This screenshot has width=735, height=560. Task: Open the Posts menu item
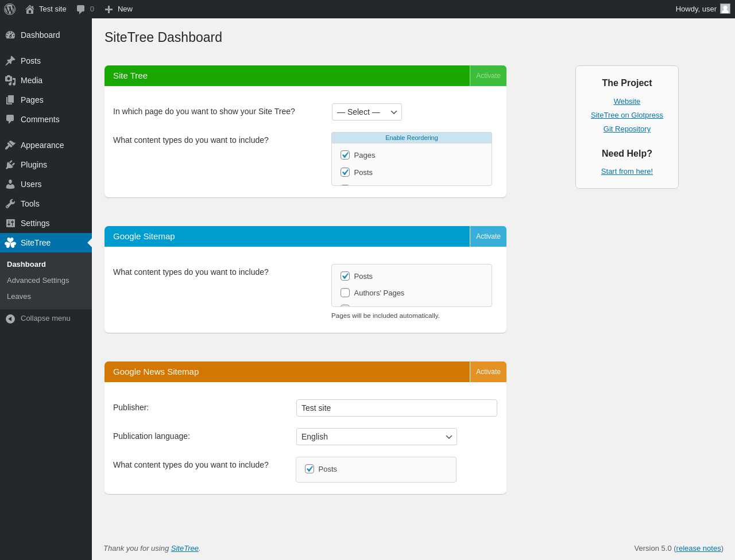46,61
